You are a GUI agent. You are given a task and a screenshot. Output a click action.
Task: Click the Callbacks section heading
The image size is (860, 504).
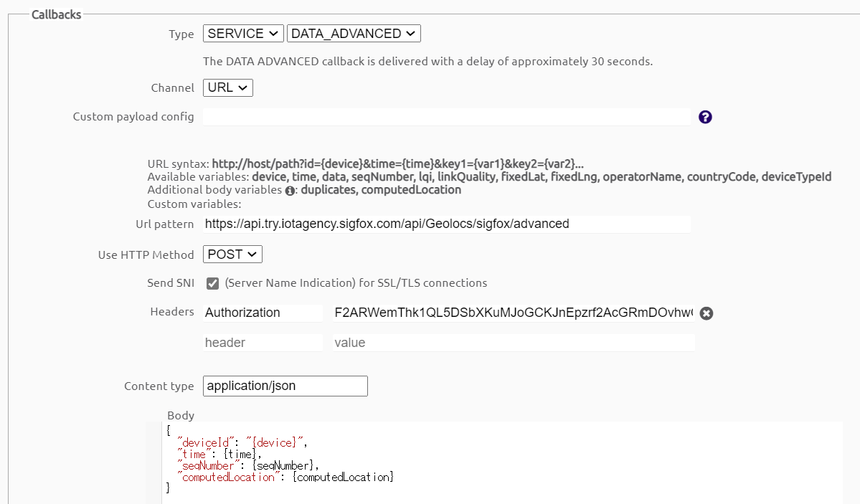(x=57, y=15)
